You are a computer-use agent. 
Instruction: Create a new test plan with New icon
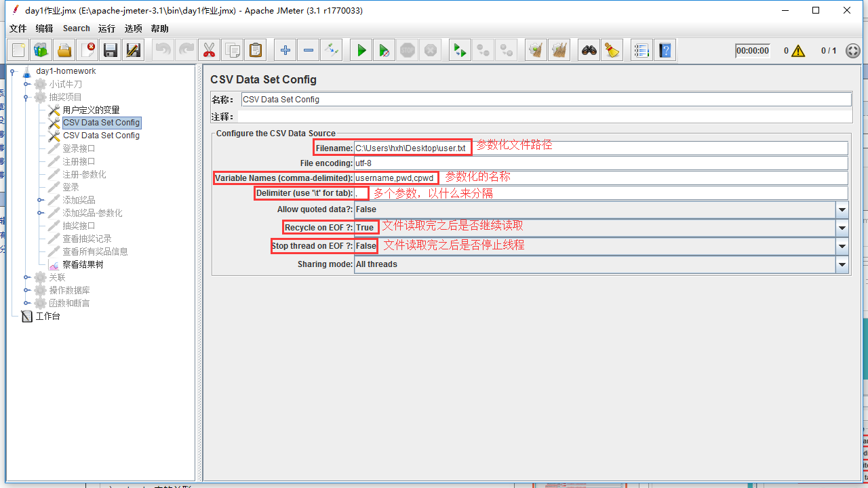click(18, 50)
